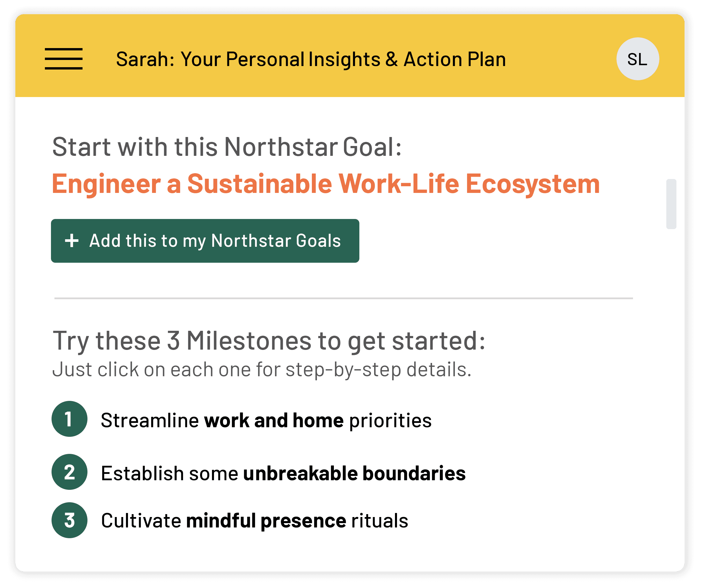Click the orange Engineer a Sustainable Work-Life Ecosystem title
The image size is (708, 588).
[326, 184]
